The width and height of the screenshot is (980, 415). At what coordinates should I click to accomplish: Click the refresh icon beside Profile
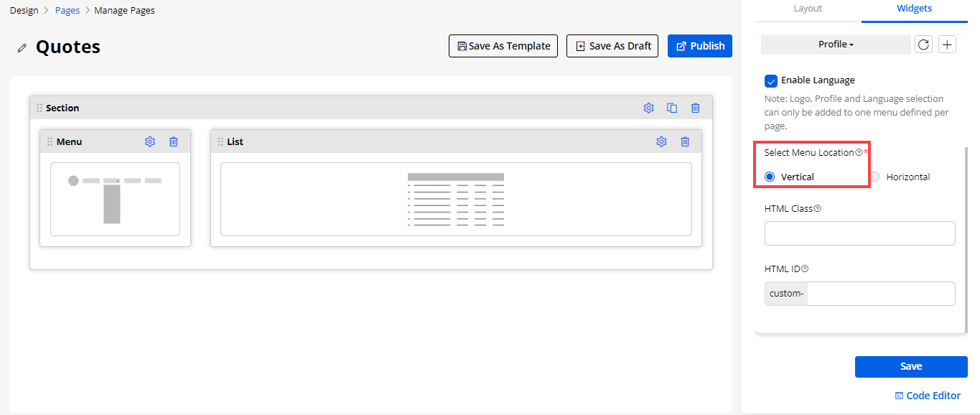pyautogui.click(x=924, y=45)
